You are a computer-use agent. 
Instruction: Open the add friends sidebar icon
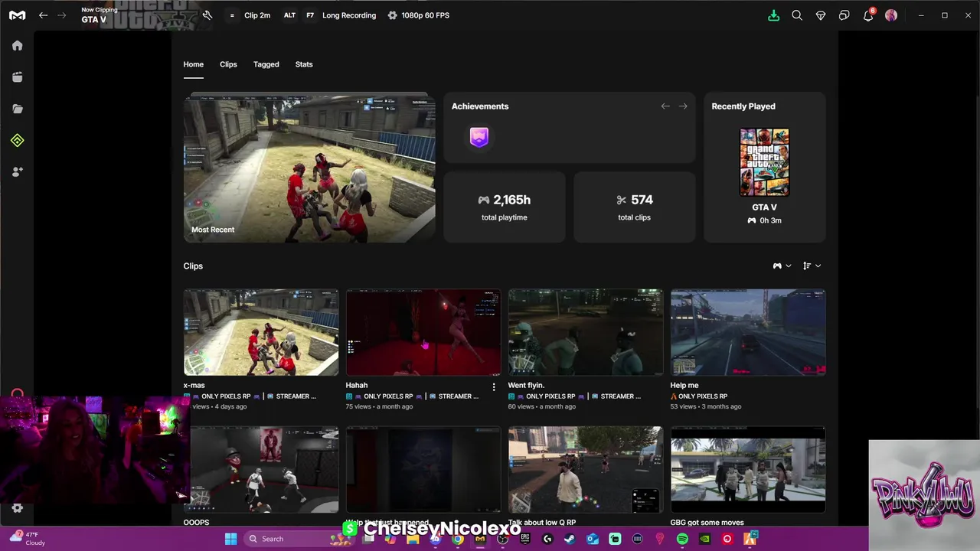coord(17,172)
